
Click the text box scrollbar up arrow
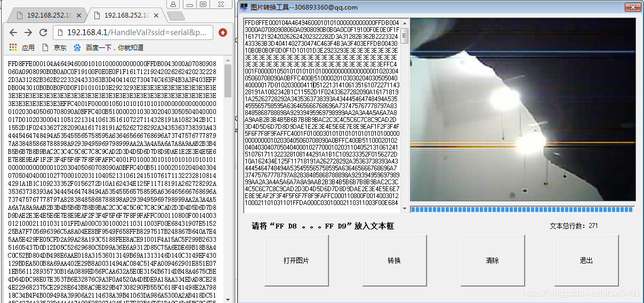click(405, 23)
